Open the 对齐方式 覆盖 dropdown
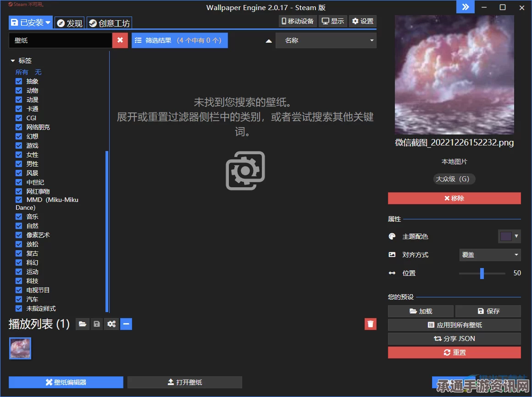This screenshot has width=532, height=397. click(490, 255)
